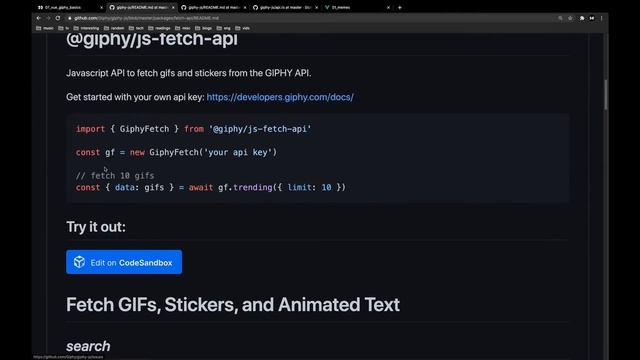Close the 01_memes tab
Image resolution: width=640 pixels, height=360 pixels.
point(388,7)
